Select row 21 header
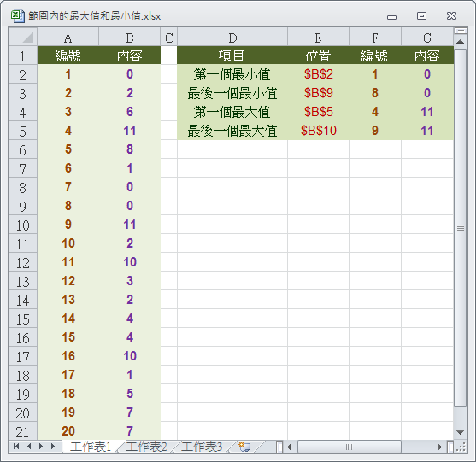The width and height of the screenshot is (476, 462). coord(23,431)
